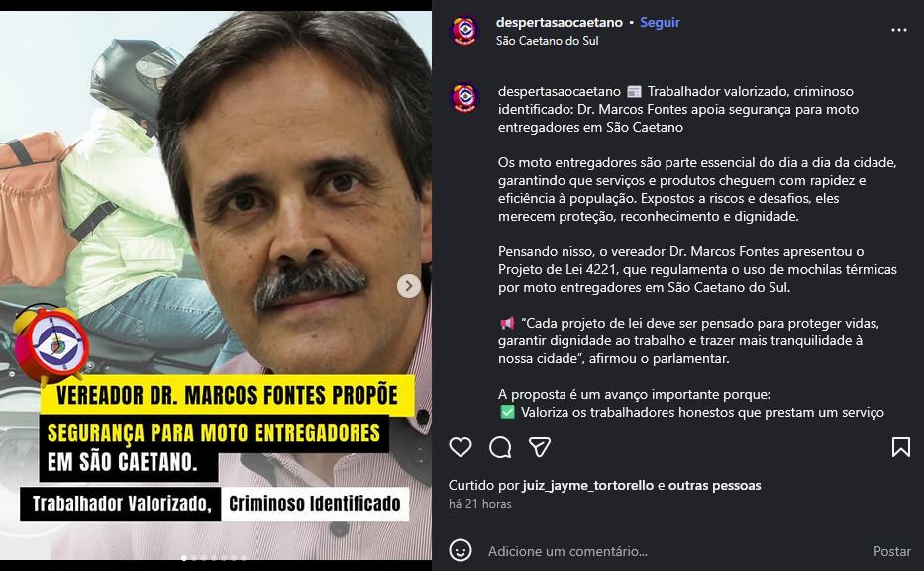Follow the account via Seguir

660,23
